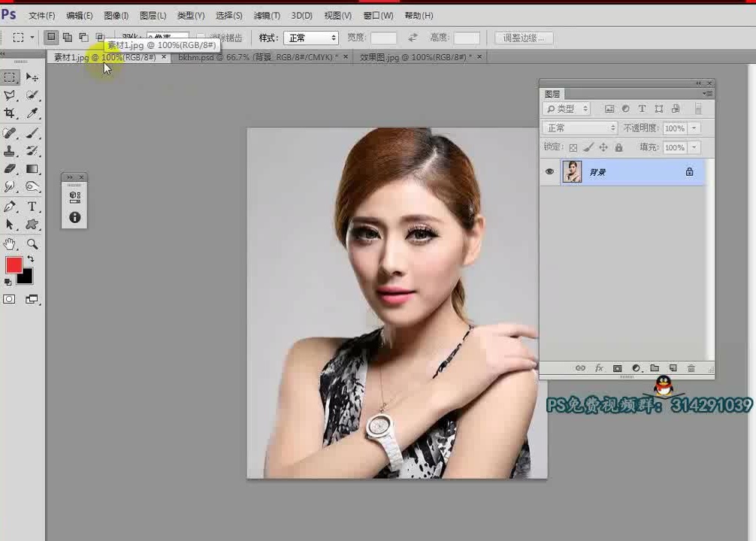
Task: Select Add to Selection mode
Action: (x=68, y=37)
